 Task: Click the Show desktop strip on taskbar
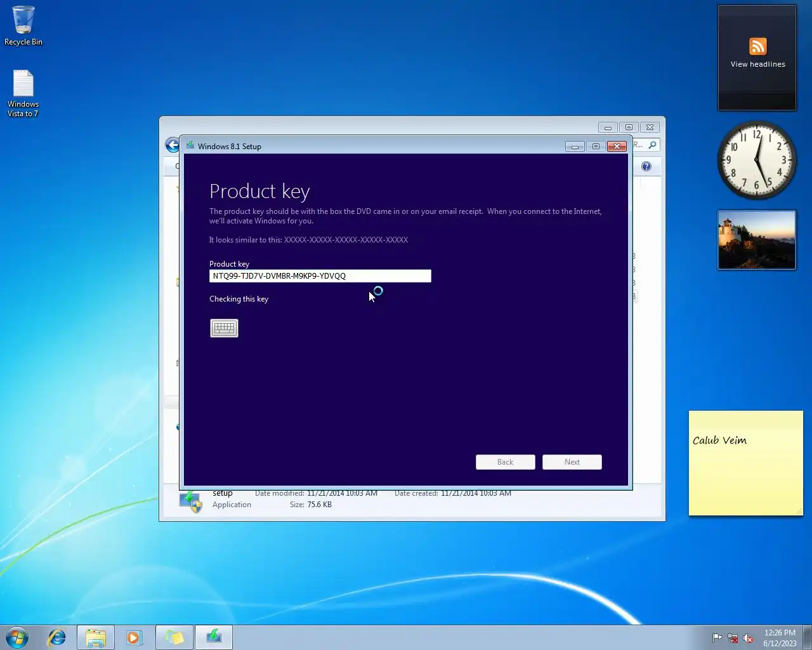coord(807,637)
